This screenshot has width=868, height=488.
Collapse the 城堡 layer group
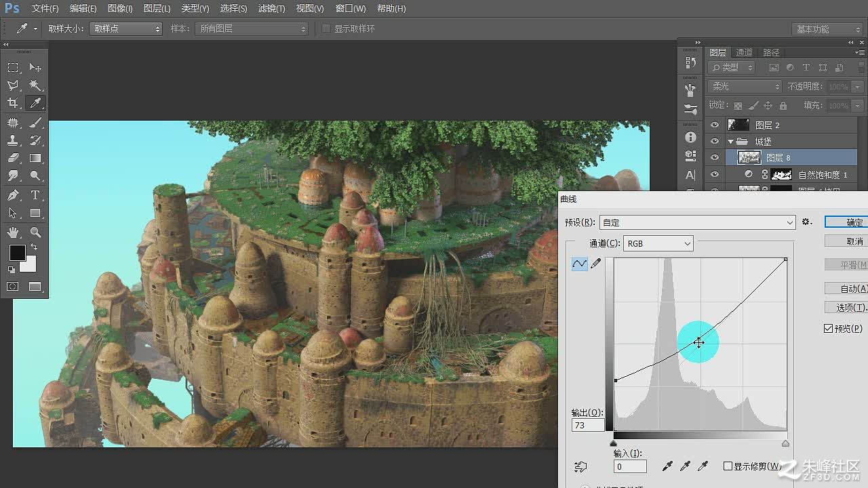[731, 142]
